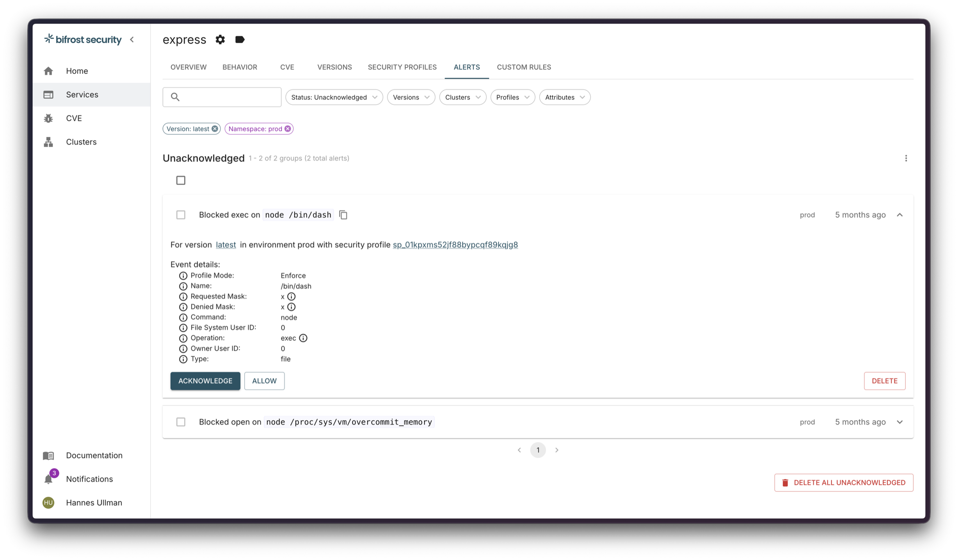Screen dimensions: 958x560
Task: Select page 1 in pagination
Action: pyautogui.click(x=538, y=450)
